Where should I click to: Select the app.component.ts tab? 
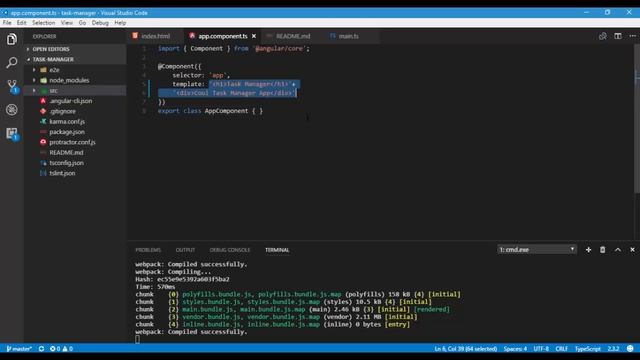tap(222, 36)
